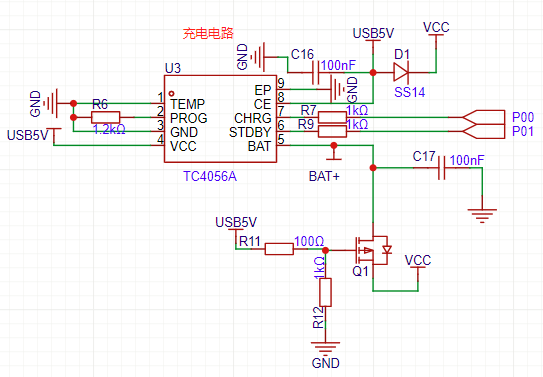Select the 1kΩ value of R9
Viewport: 543px width, 377px height.
(x=357, y=124)
